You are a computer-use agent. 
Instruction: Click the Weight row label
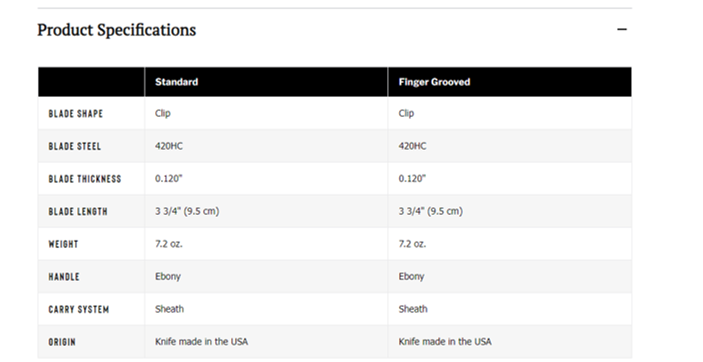click(63, 244)
